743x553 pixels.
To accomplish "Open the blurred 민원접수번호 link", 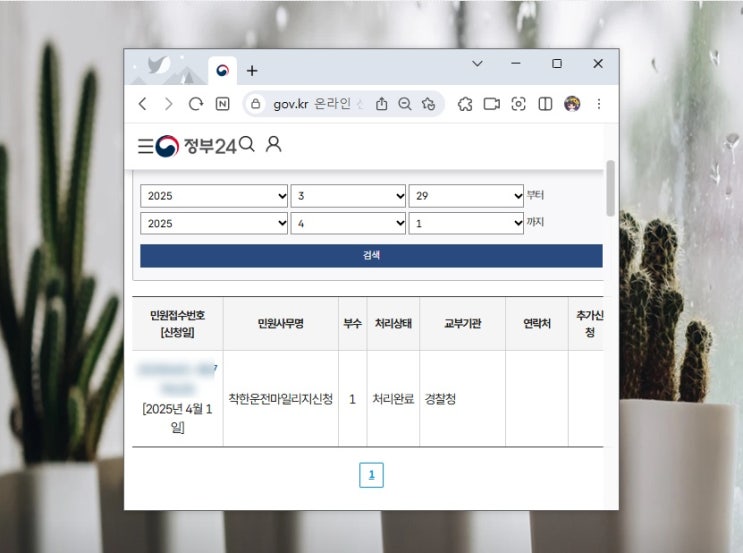I will pyautogui.click(x=177, y=379).
